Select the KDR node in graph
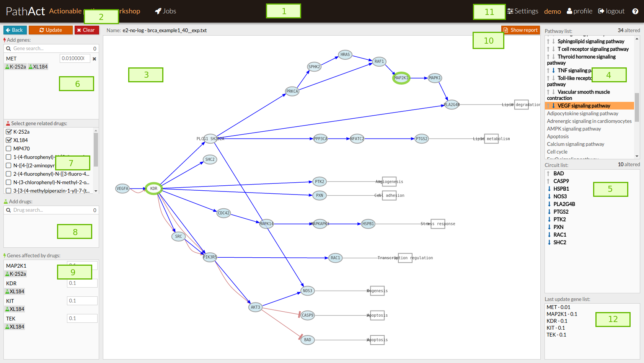 pyautogui.click(x=154, y=188)
